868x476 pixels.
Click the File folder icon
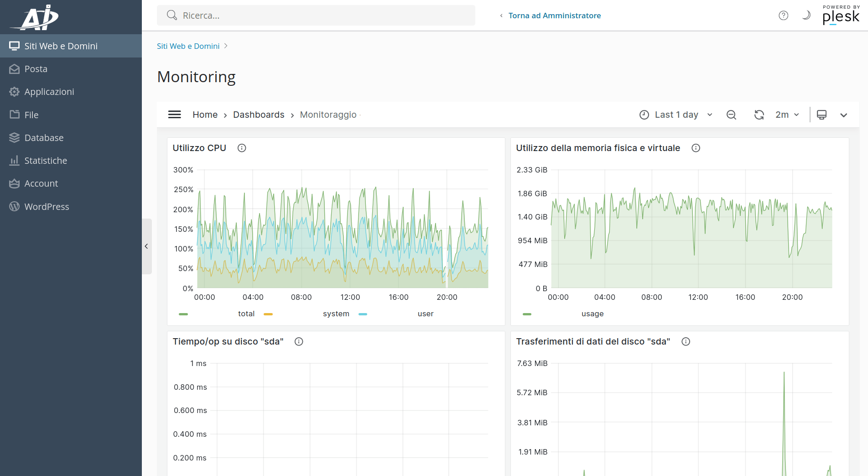(15, 115)
